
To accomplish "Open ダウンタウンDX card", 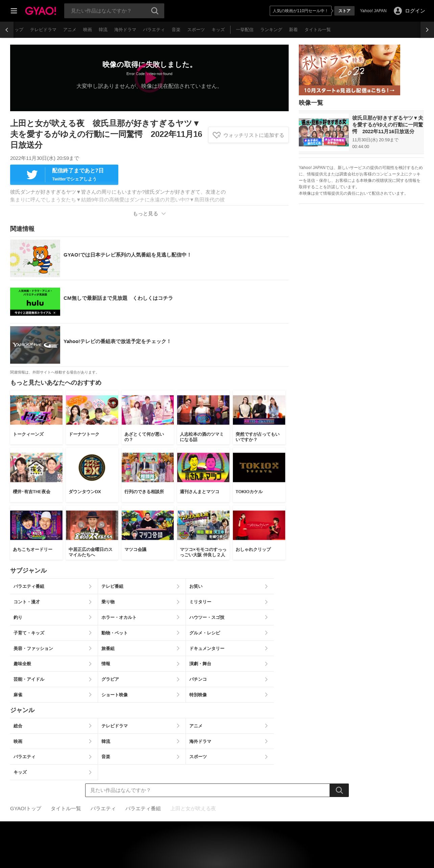I will [x=92, y=475].
